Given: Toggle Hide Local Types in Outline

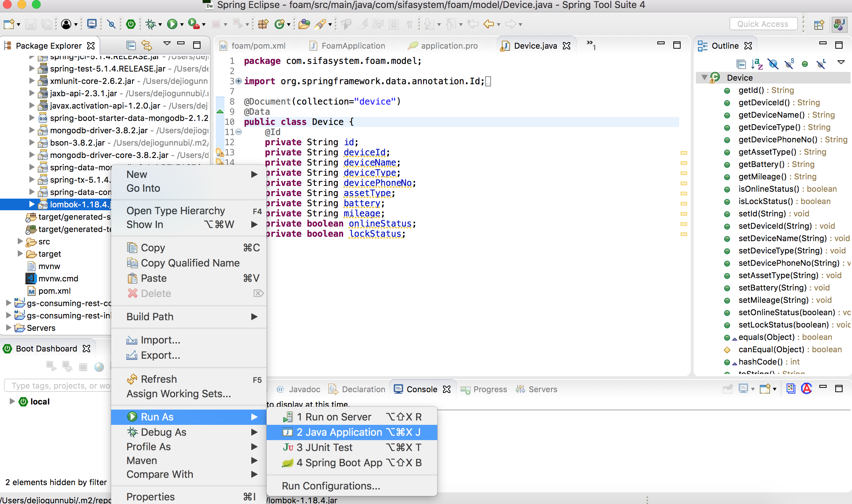Looking at the screenshot, I should tap(821, 64).
